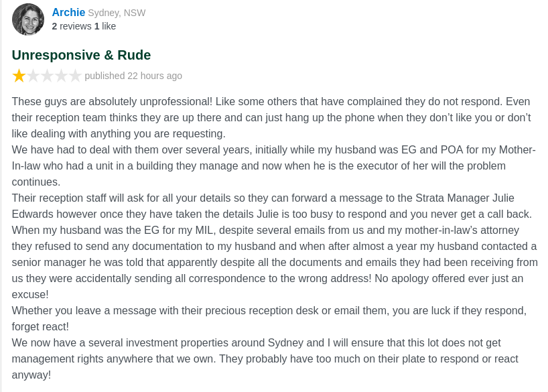Click the "published 22 hours ago" timestamp
Image resolution: width=548 pixels, height=392 pixels.
coord(133,76)
